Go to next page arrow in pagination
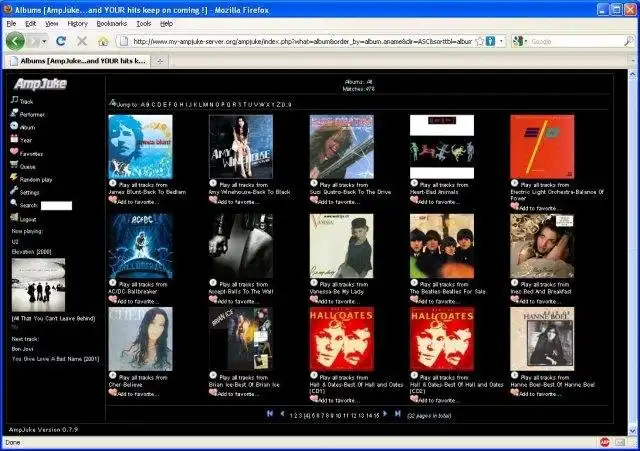This screenshot has height=451, width=640. (384, 413)
